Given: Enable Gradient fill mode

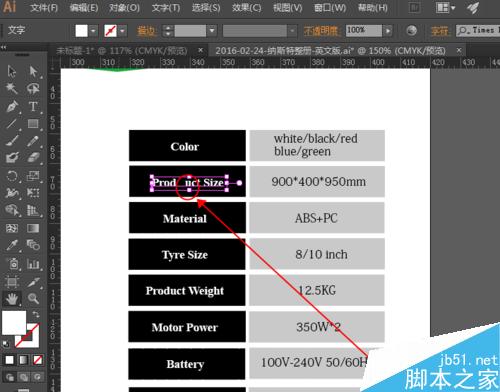Looking at the screenshot, I should click(x=23, y=360).
